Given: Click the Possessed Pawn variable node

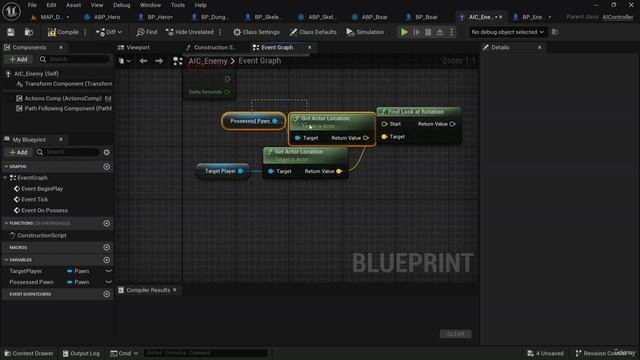Looking at the screenshot, I should tap(253, 121).
